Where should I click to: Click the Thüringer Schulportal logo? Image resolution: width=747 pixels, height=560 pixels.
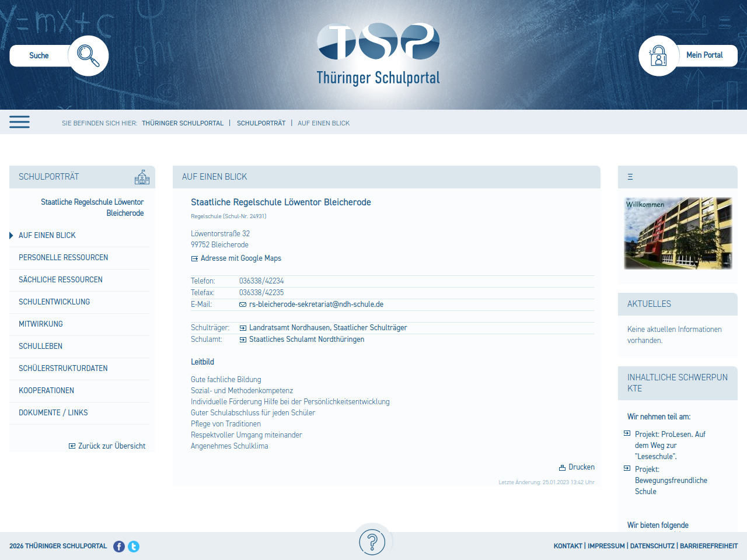378,54
